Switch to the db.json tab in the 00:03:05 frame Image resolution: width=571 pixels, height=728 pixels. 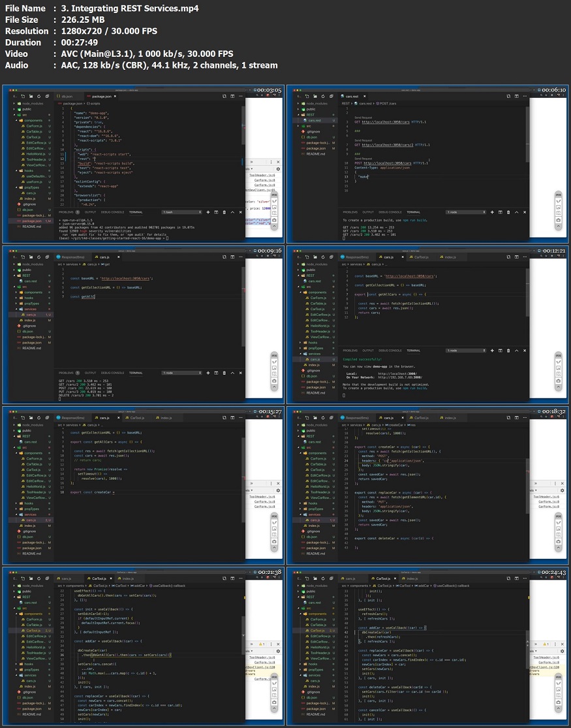coord(65,96)
